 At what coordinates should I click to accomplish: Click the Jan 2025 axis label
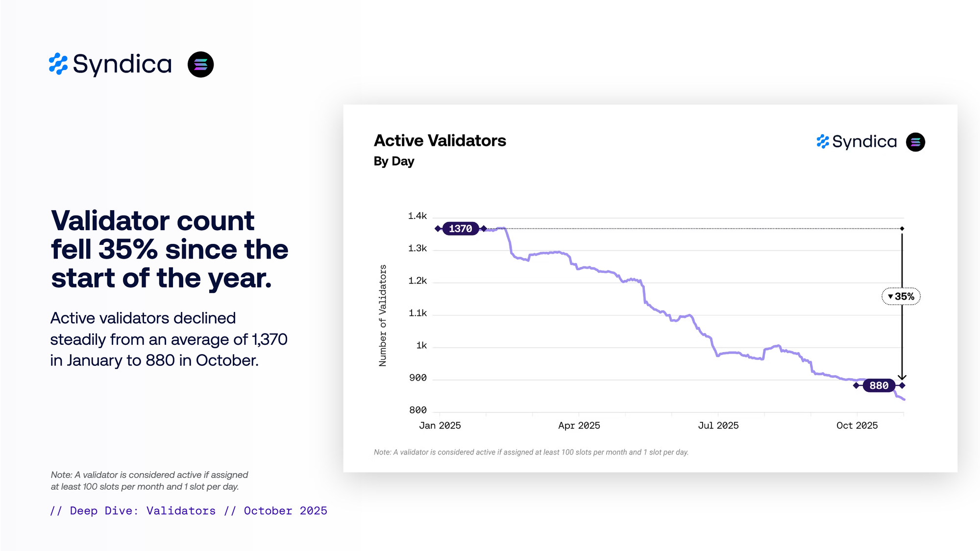(440, 426)
